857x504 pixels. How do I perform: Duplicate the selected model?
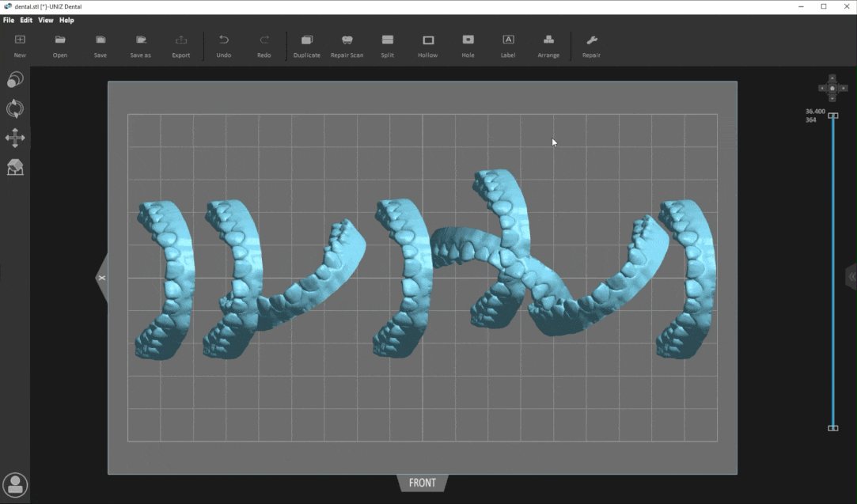point(306,46)
